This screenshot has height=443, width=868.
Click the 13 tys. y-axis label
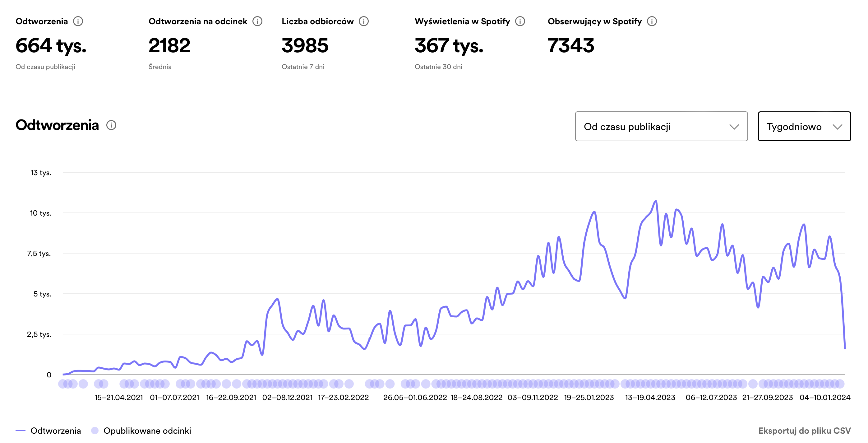click(41, 173)
